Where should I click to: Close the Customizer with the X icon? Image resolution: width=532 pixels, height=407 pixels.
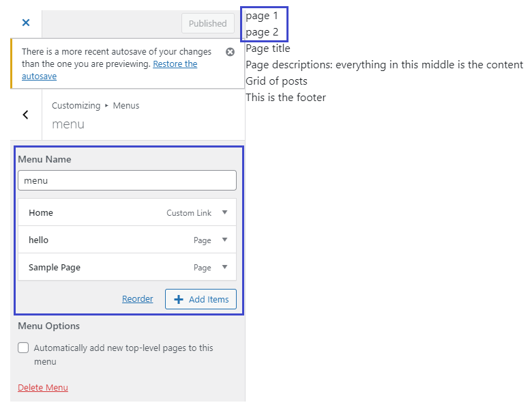pyautogui.click(x=26, y=23)
